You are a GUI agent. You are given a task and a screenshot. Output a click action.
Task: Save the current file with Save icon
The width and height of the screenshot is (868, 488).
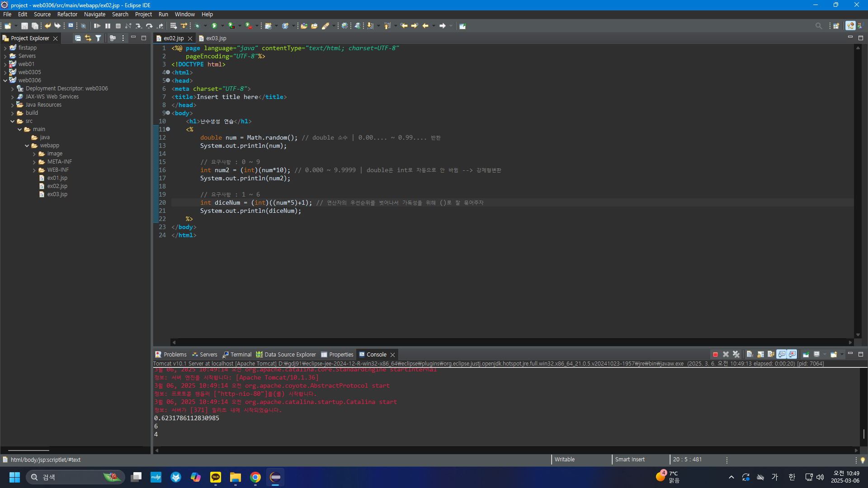pyautogui.click(x=25, y=26)
